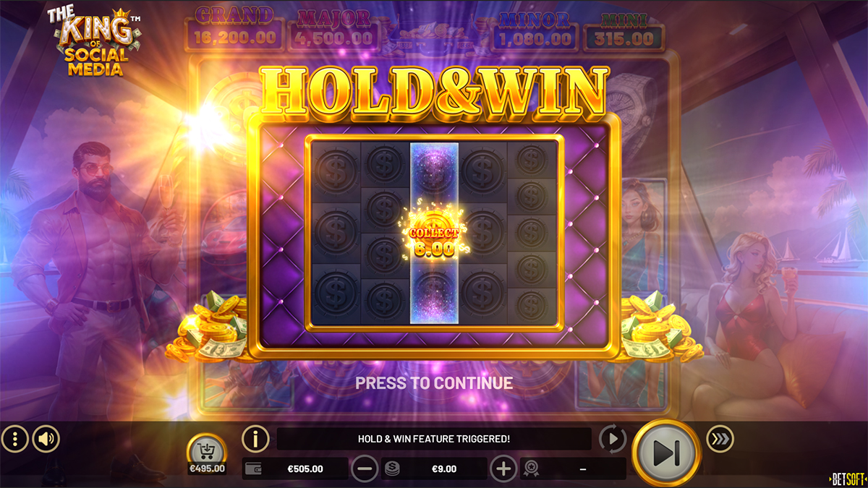
Task: Increase the bet with plus button
Action: click(x=503, y=468)
